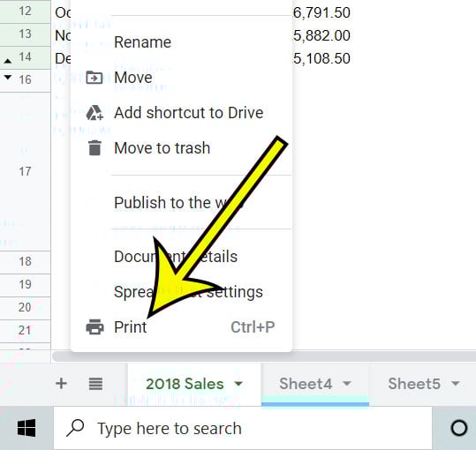
Task: Open the all sheets list icon
Action: (95, 384)
